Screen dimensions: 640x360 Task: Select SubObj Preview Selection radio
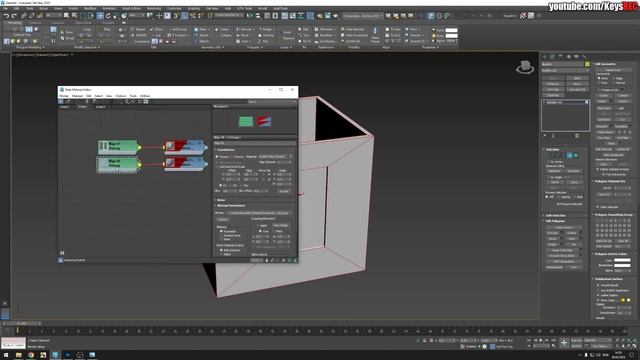click(x=560, y=197)
